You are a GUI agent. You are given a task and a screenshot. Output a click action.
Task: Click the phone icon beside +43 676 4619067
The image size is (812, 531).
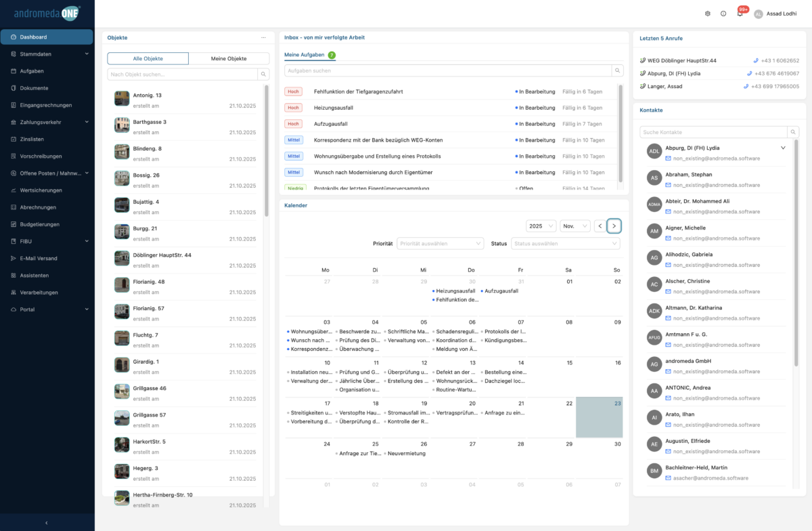point(750,73)
